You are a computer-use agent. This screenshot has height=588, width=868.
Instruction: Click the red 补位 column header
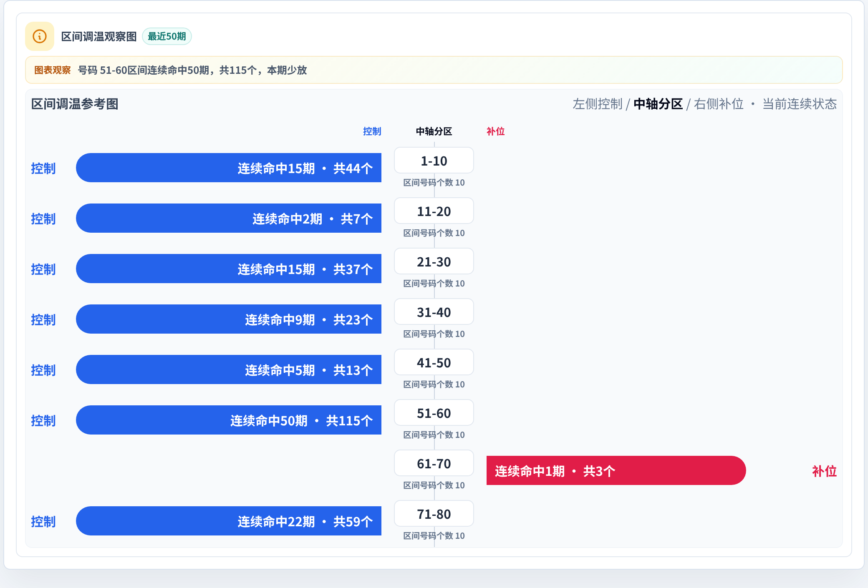[496, 131]
